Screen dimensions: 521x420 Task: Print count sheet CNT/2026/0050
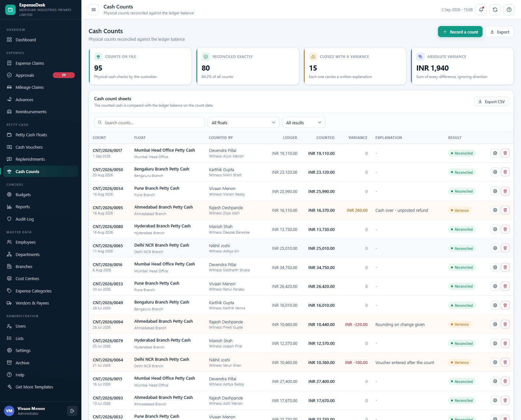[495, 172]
